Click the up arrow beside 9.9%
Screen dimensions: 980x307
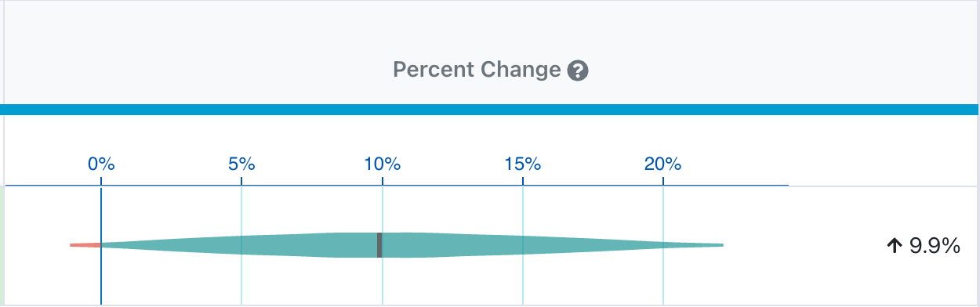(894, 246)
